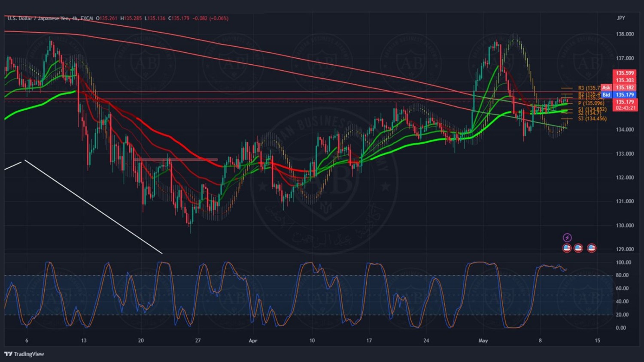Open the middle US flag economic event
This screenshot has width=644, height=362.
(578, 248)
